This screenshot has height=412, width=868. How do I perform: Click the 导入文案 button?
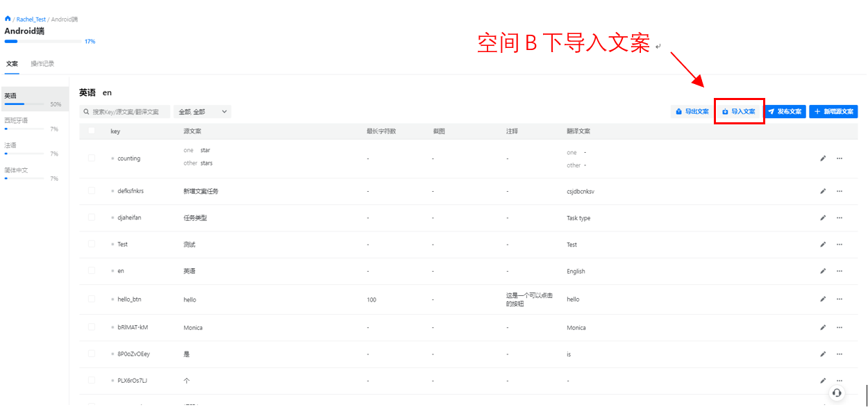coord(739,111)
